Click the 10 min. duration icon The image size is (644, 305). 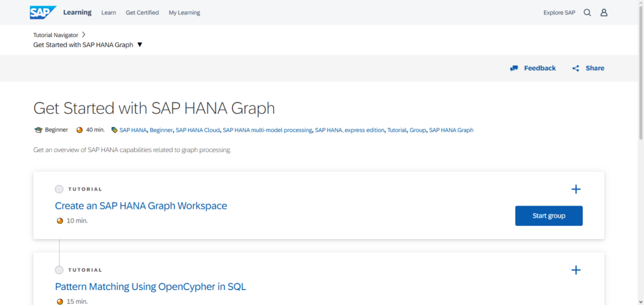(x=60, y=221)
